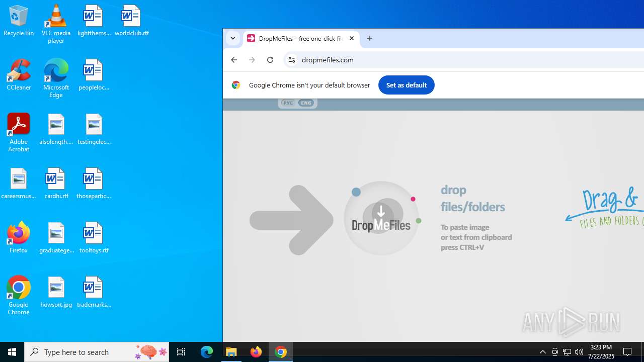Set Chrome as default browser

point(407,85)
